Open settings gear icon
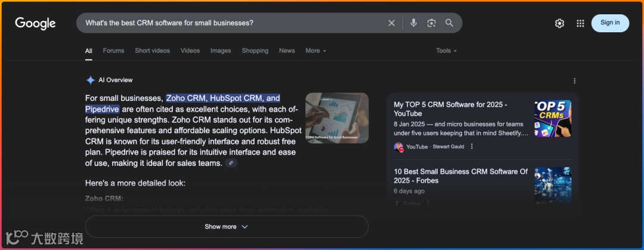Image resolution: width=644 pixels, height=250 pixels. [559, 23]
